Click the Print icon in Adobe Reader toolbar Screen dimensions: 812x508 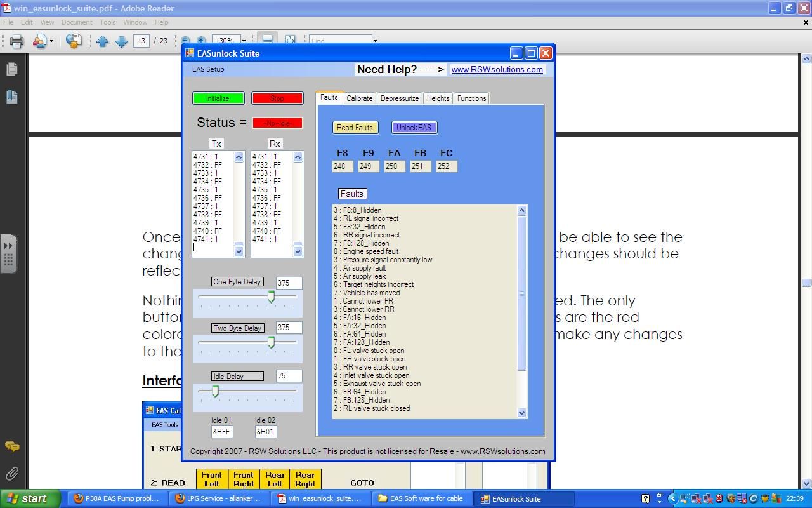[x=16, y=41]
